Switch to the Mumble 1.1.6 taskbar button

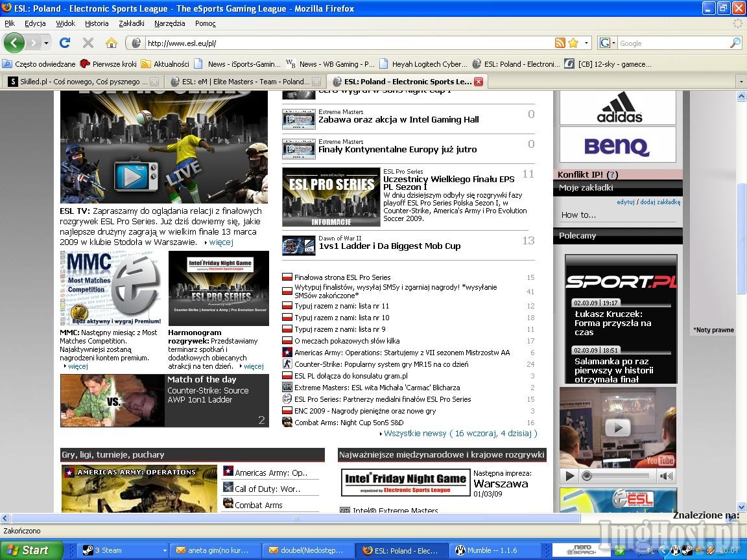pos(497,550)
